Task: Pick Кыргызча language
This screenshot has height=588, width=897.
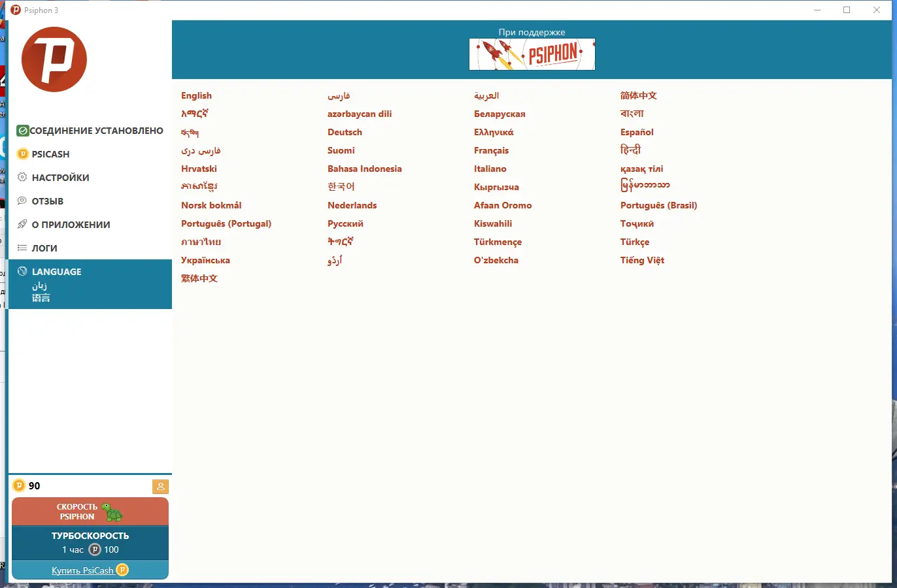Action: point(496,187)
